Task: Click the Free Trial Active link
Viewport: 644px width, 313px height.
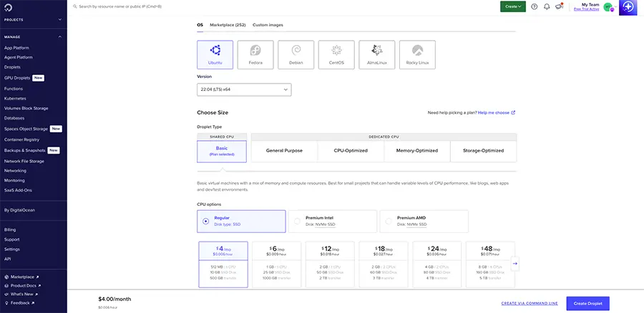Action: [x=587, y=9]
